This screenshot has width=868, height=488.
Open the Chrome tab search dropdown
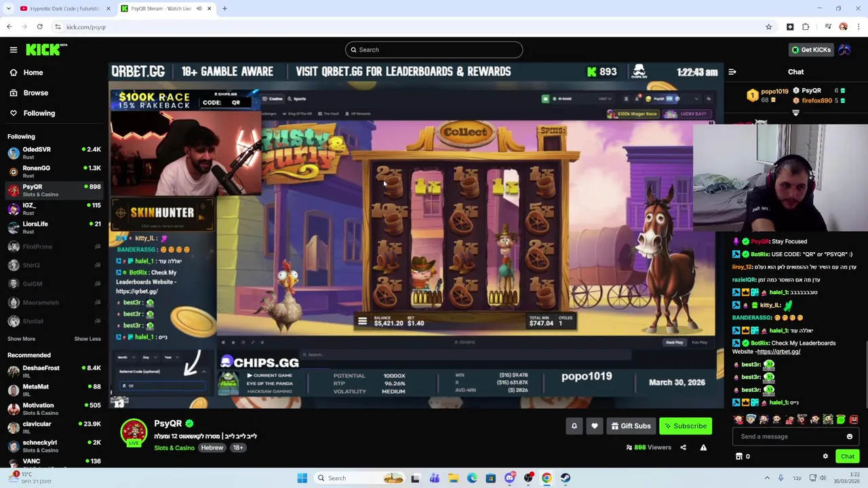(9, 9)
